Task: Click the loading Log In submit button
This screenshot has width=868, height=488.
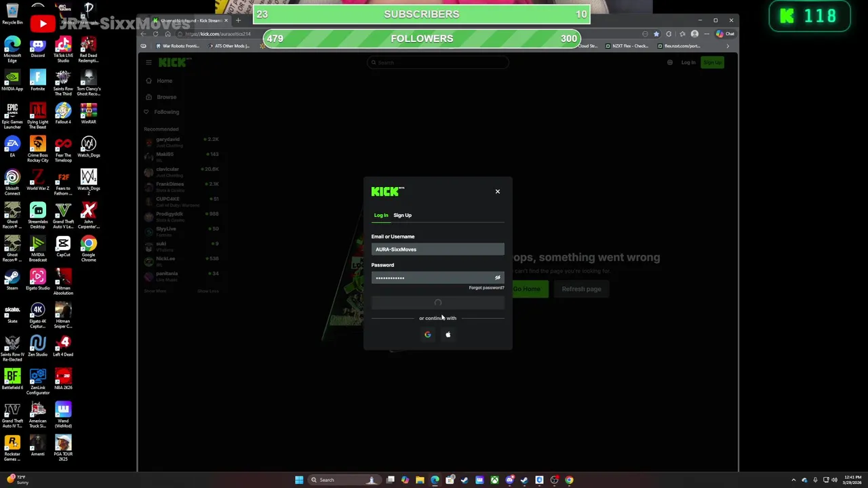Action: (437, 303)
